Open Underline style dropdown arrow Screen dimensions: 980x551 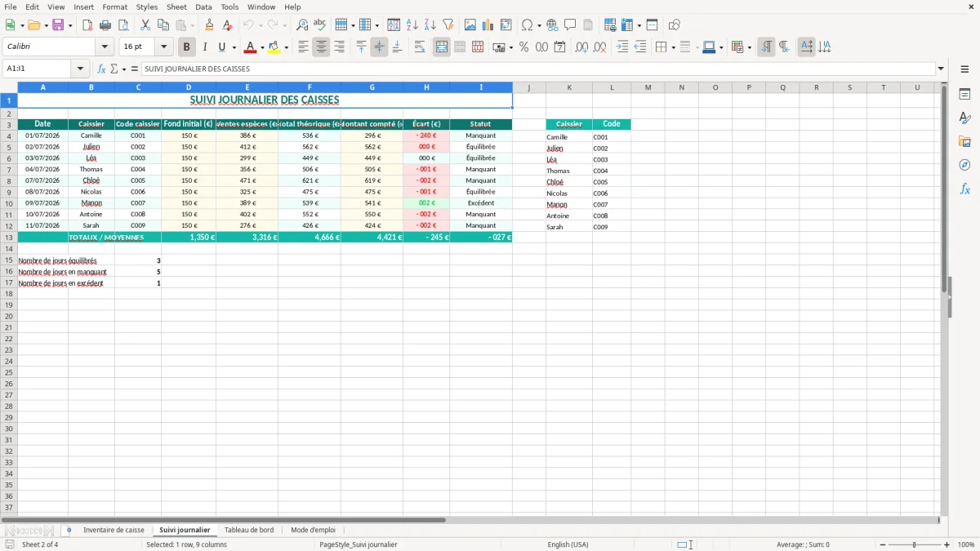click(234, 47)
